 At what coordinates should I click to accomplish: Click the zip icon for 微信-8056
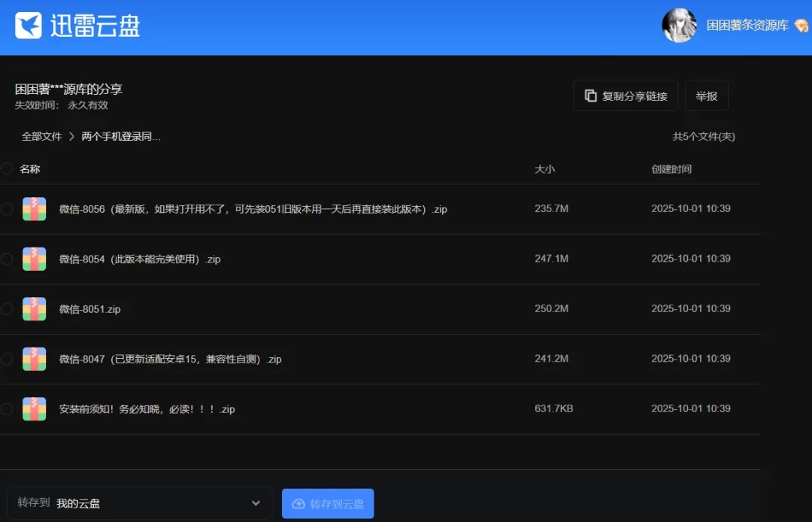[34, 209]
